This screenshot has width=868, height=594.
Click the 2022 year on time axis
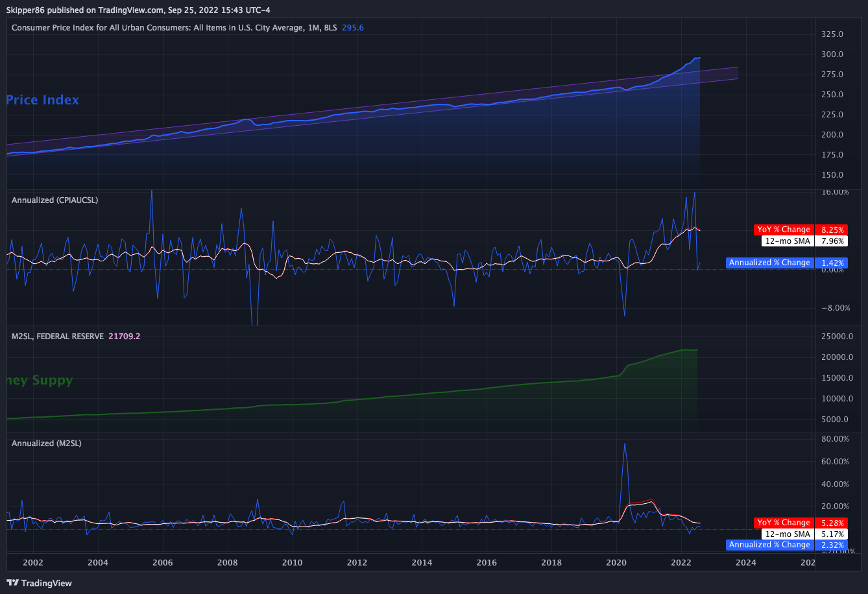click(x=681, y=562)
